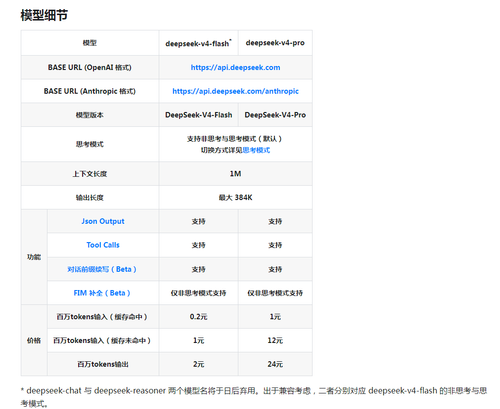Open the Tool Calls link
500x409 pixels.
[x=103, y=245]
